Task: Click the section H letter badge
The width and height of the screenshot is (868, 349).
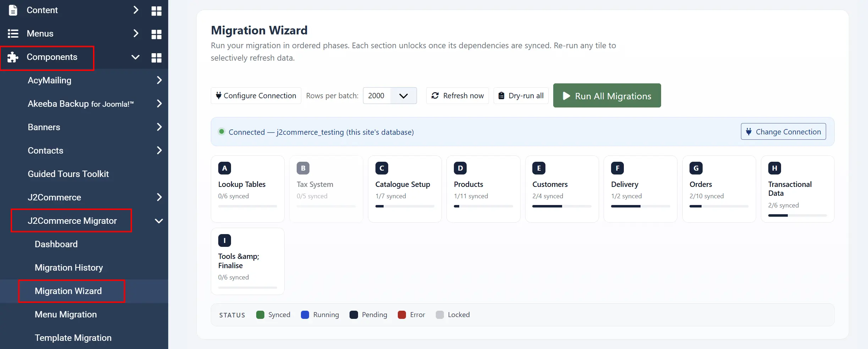Action: 775,168
